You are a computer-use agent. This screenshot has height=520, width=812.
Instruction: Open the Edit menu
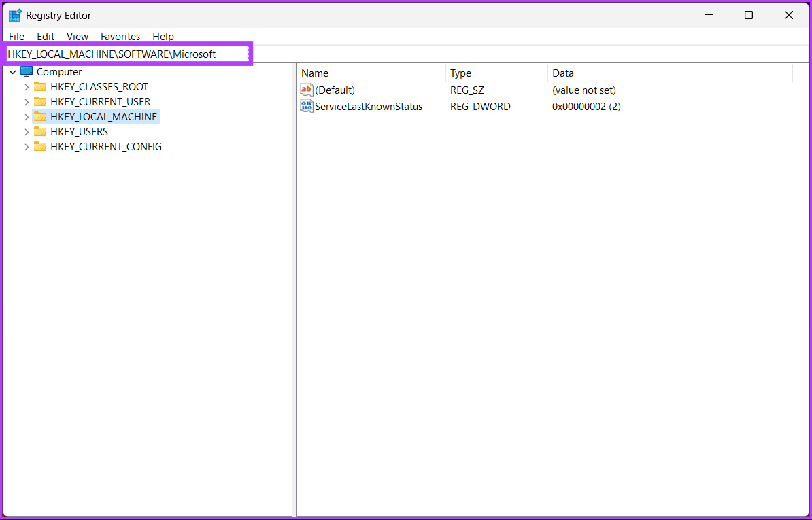pyautogui.click(x=46, y=36)
